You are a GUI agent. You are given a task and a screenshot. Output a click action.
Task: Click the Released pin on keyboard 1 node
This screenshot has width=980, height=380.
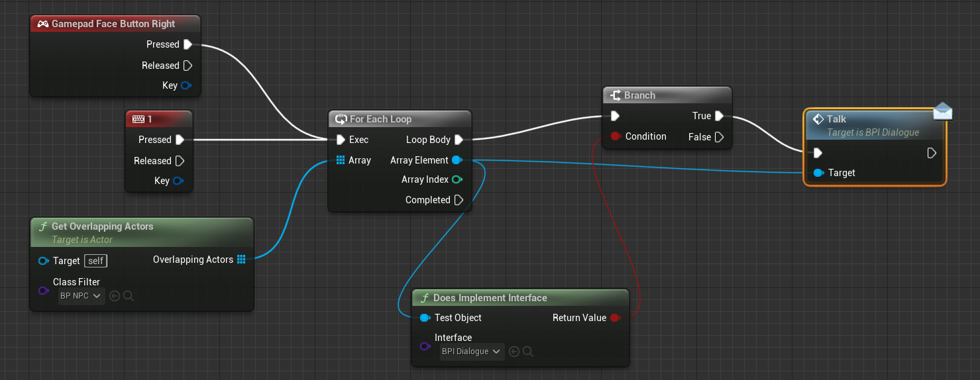click(180, 161)
